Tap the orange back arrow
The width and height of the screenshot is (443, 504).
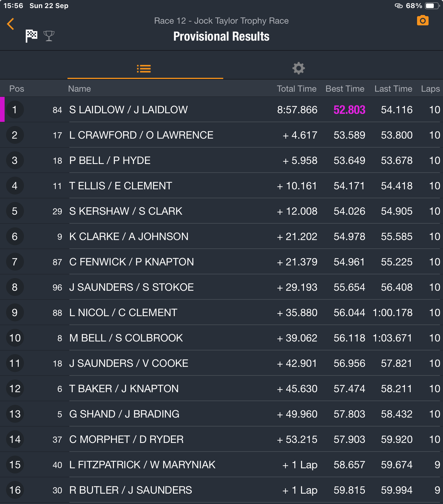click(10, 24)
